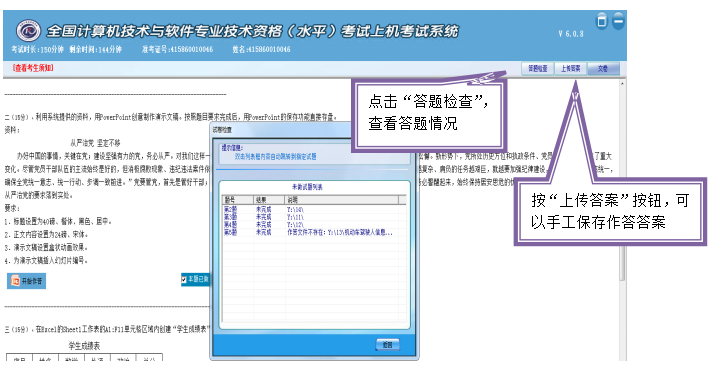Click the 未答试题列表 heading in dialog
The image size is (716, 375).
point(307,187)
